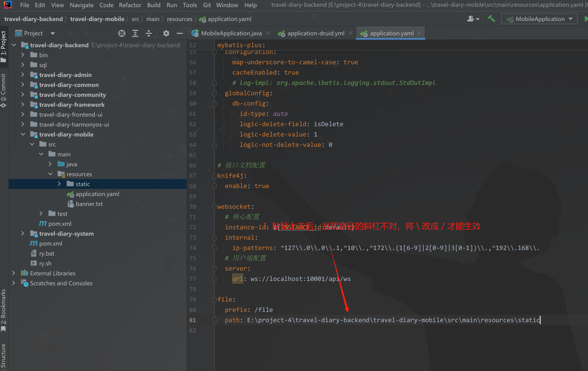Expand the travel-diary-system module

point(23,233)
